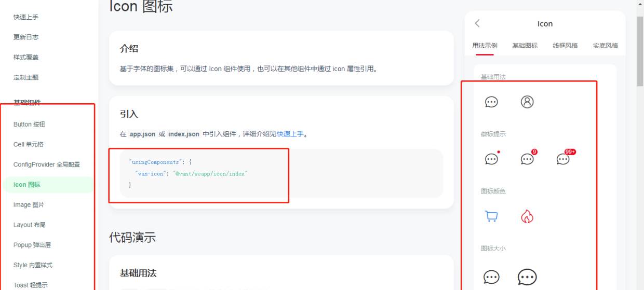Image resolution: width=644 pixels, height=290 pixels.
Task: Click the 引入 section heading
Action: (x=129, y=114)
